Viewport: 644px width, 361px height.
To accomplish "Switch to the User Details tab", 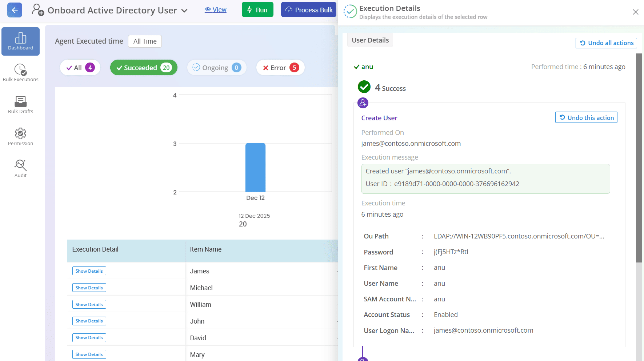I will pos(370,40).
